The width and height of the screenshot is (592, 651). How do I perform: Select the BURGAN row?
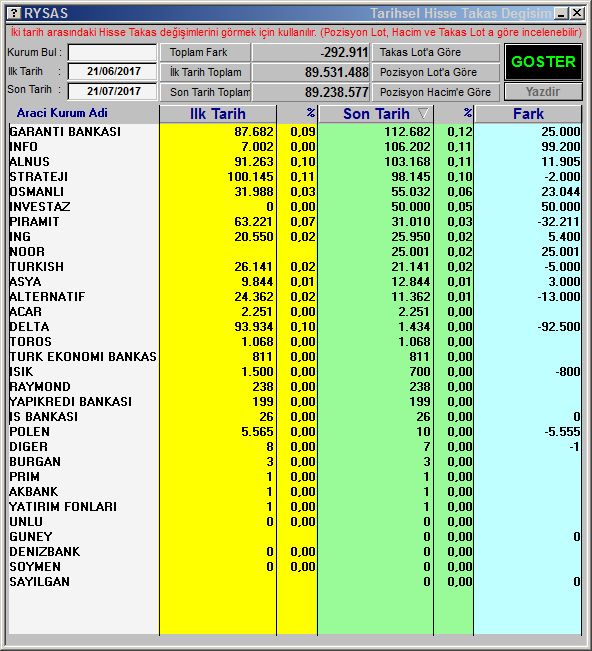[x=295, y=461]
